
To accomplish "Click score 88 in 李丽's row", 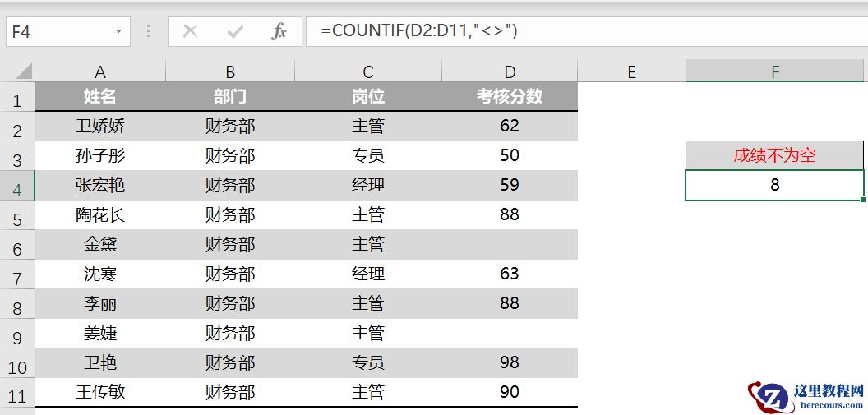I will coord(510,303).
